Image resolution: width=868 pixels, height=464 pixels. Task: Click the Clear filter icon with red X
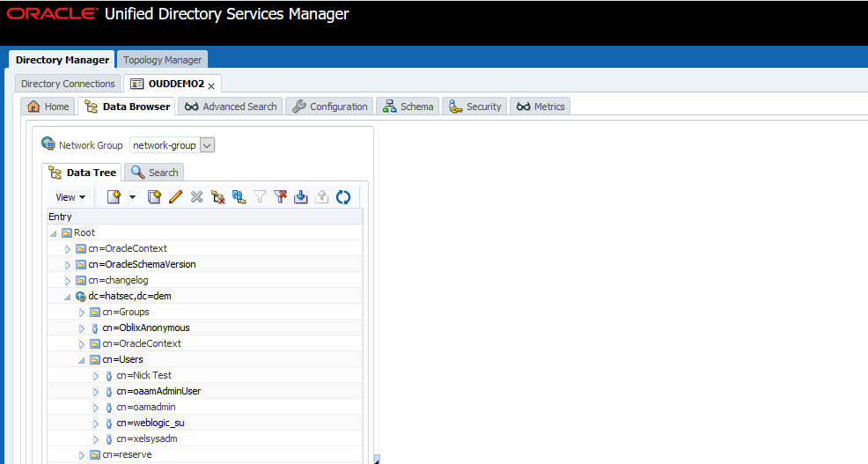(280, 197)
